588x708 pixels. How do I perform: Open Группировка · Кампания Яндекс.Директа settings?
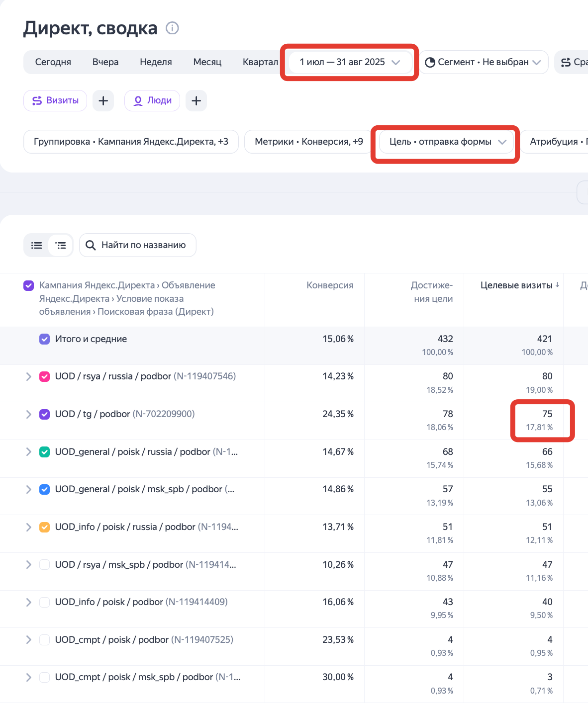[x=131, y=142]
